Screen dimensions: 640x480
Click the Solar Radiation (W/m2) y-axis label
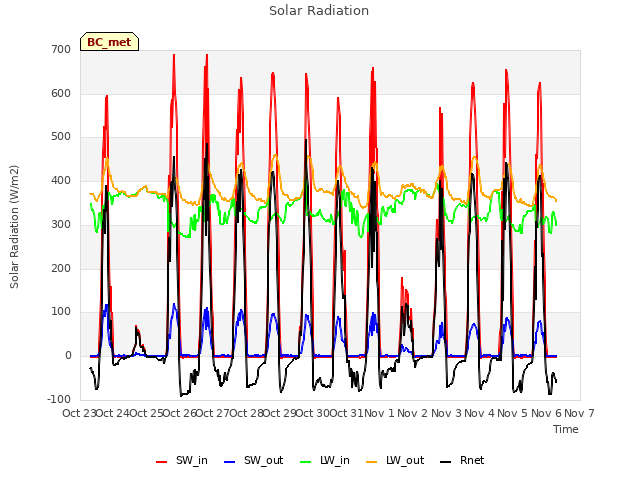pos(14,227)
